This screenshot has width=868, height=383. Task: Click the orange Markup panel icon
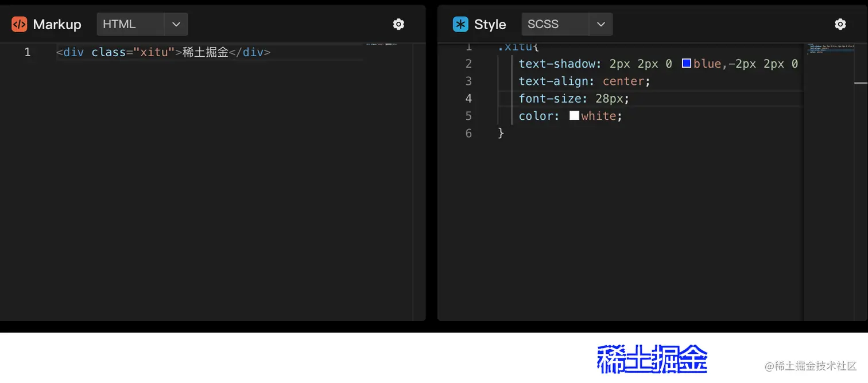point(20,24)
